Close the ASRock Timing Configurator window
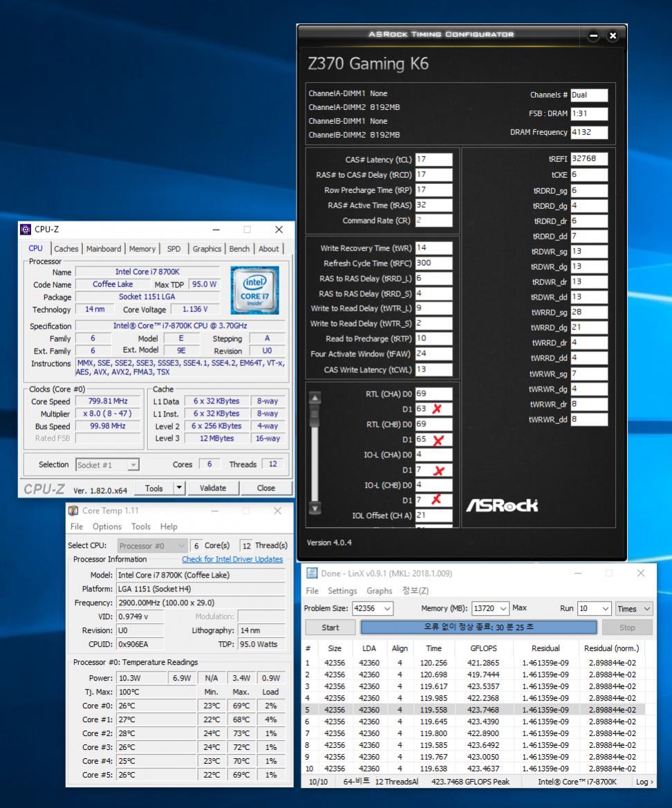672x808 pixels. point(613,35)
